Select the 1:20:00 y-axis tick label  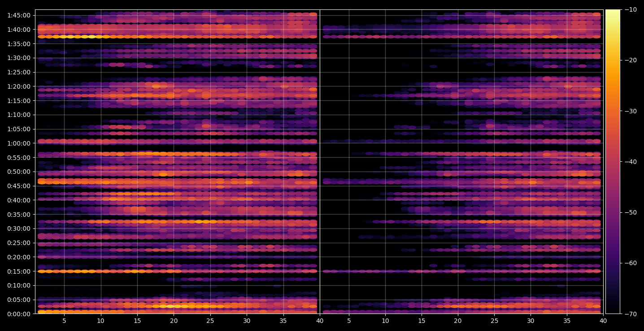pos(19,86)
